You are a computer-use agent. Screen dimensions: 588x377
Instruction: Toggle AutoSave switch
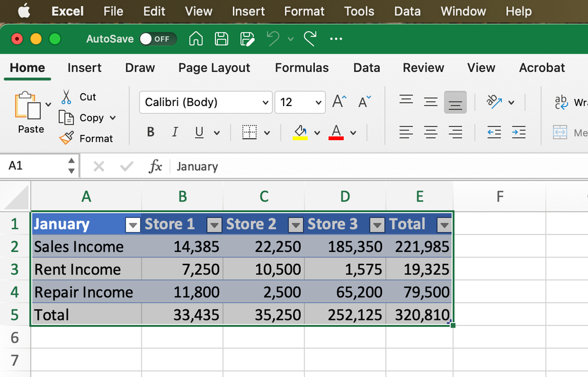(158, 39)
